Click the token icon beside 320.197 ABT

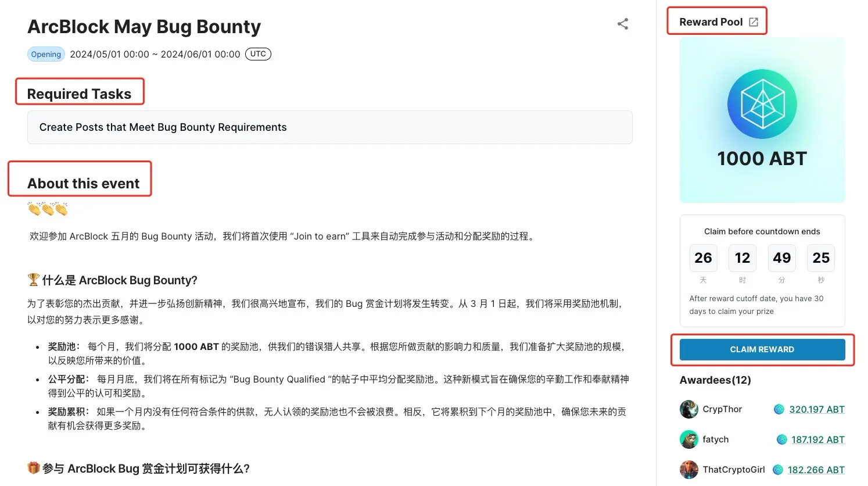click(779, 409)
